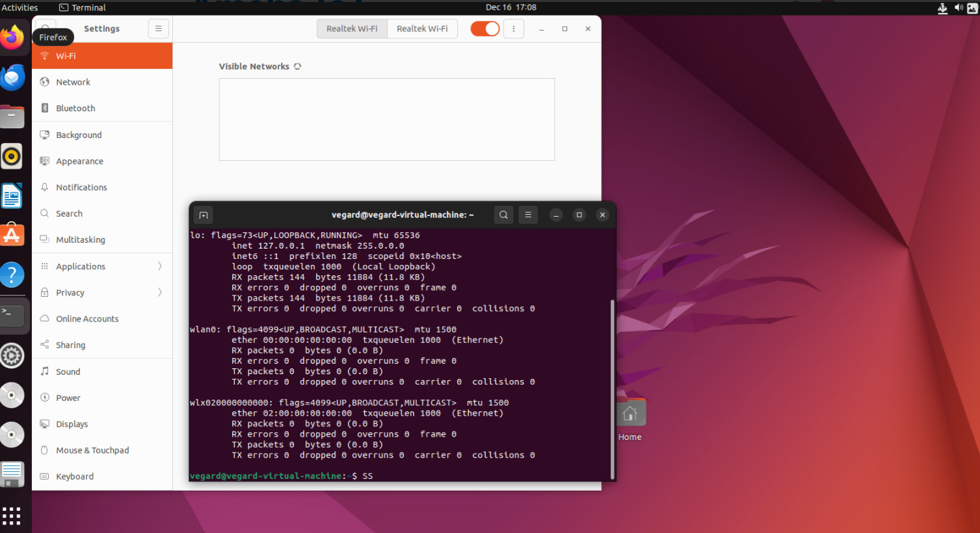Expand the Privacy settings section
The width and height of the screenshot is (980, 533).
pos(102,292)
